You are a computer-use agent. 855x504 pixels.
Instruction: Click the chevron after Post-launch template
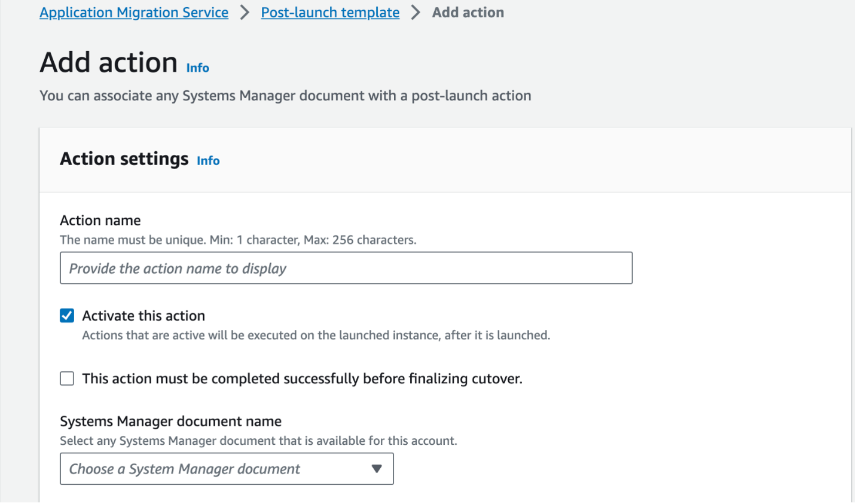click(x=416, y=13)
